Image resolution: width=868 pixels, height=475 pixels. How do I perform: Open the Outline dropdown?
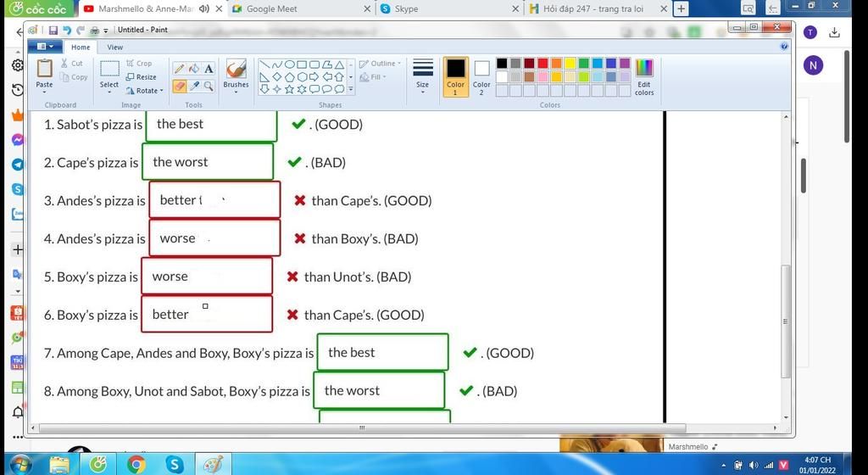(x=381, y=64)
